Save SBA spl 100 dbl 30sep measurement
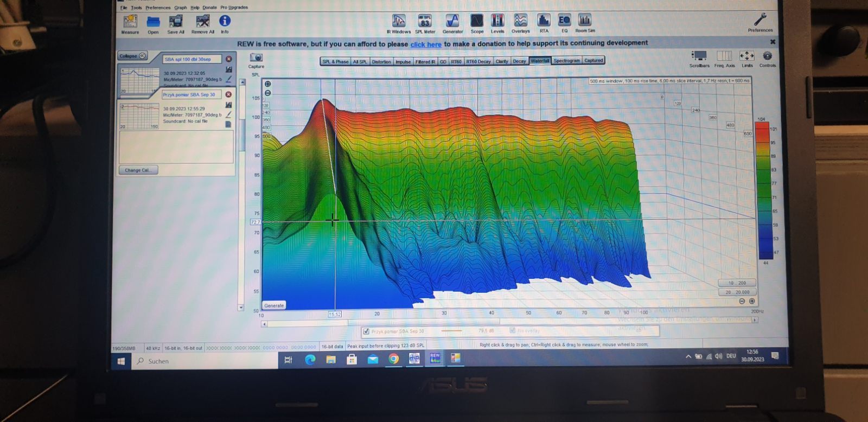Screen dimensions: 868x422 point(228,69)
